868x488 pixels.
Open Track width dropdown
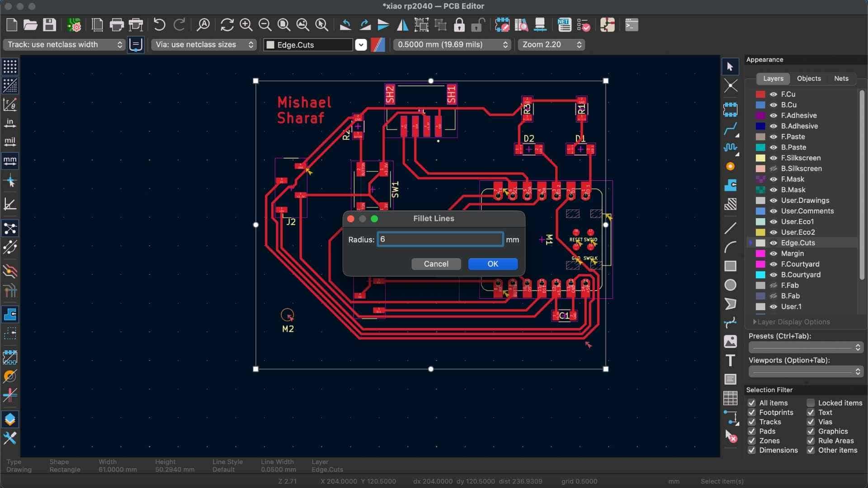(64, 45)
